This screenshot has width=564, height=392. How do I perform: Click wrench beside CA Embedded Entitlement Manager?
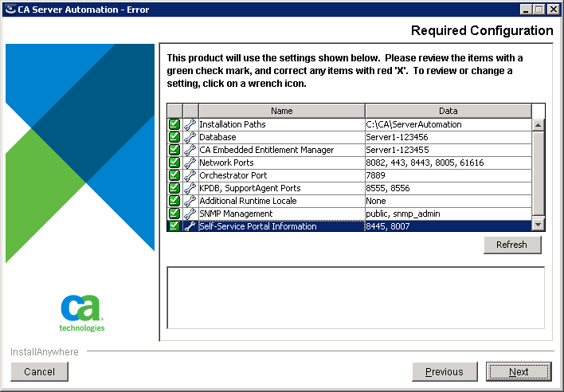[190, 150]
